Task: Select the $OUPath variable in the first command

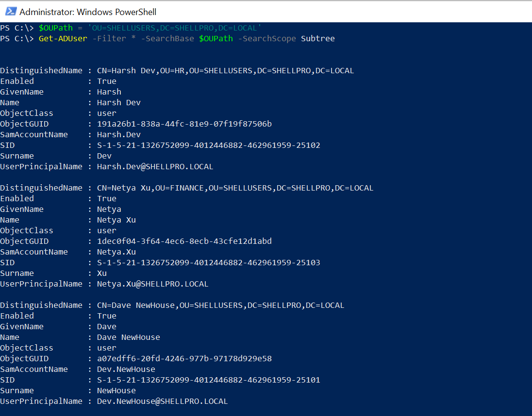Action: tap(55, 28)
